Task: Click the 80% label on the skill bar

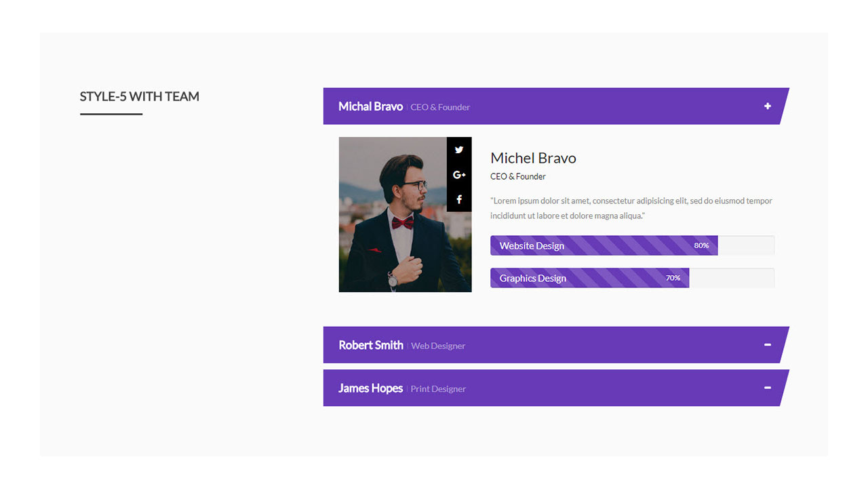Action: tap(701, 245)
